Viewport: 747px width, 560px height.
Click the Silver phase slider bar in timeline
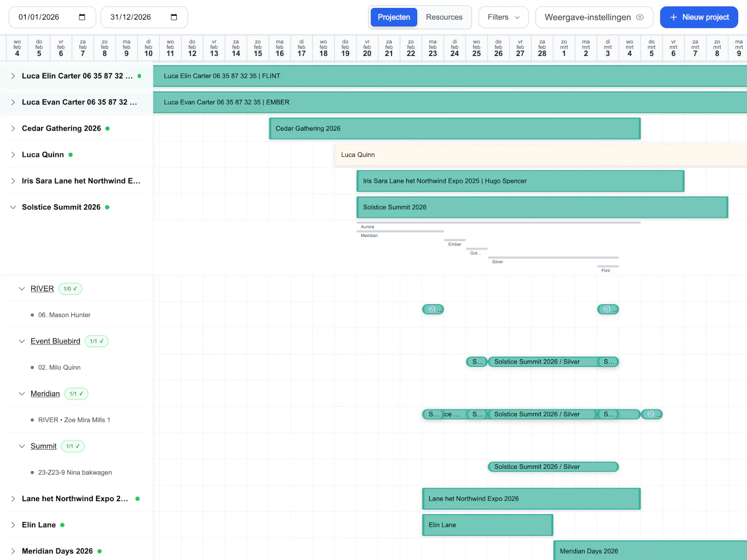point(553,258)
